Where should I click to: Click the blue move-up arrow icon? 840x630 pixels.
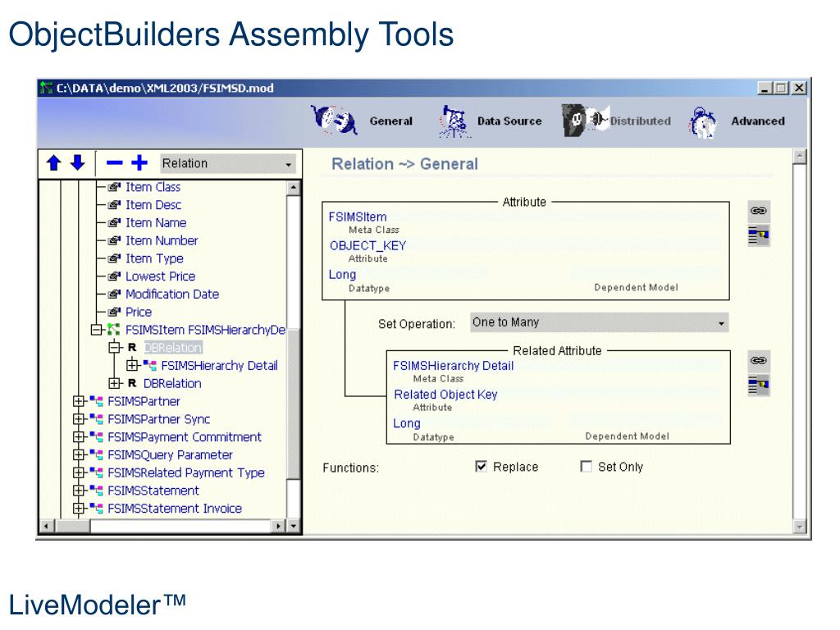click(54, 163)
